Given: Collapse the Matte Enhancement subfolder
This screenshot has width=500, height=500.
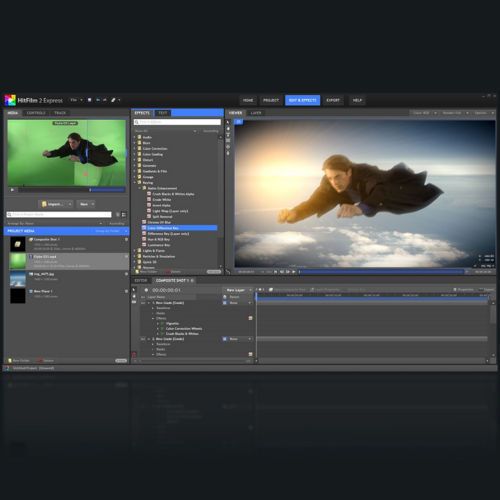Looking at the screenshot, I should pos(140,188).
